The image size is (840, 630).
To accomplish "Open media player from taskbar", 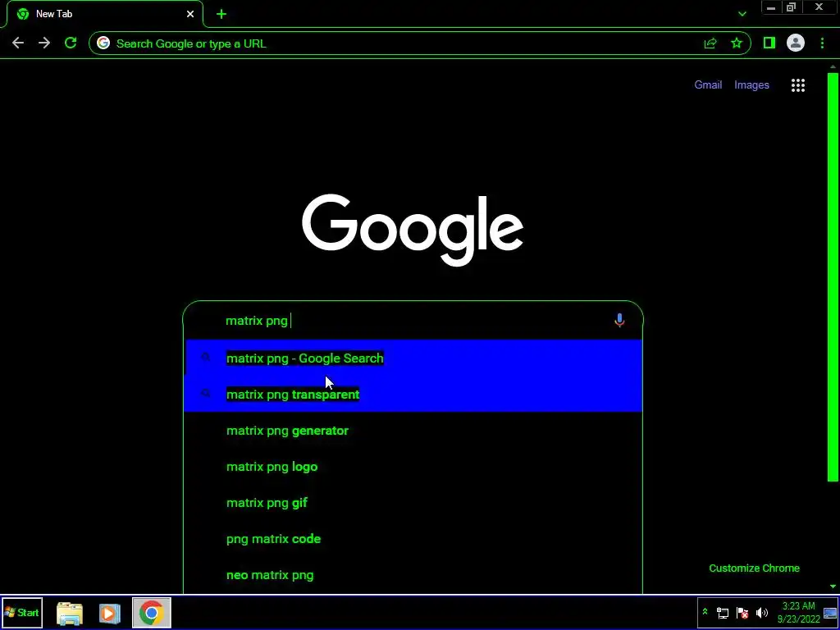I will click(x=109, y=614).
